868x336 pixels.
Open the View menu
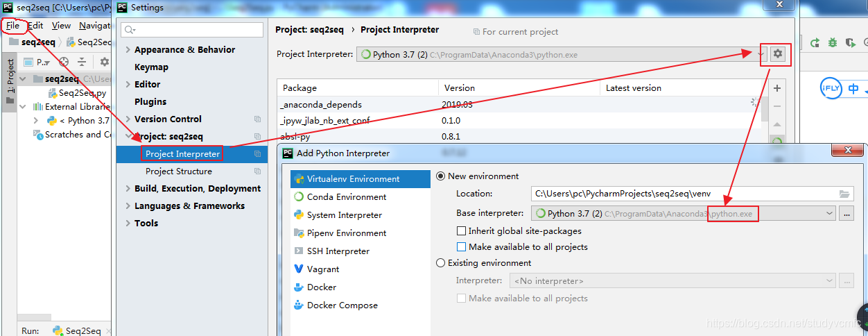(x=61, y=25)
